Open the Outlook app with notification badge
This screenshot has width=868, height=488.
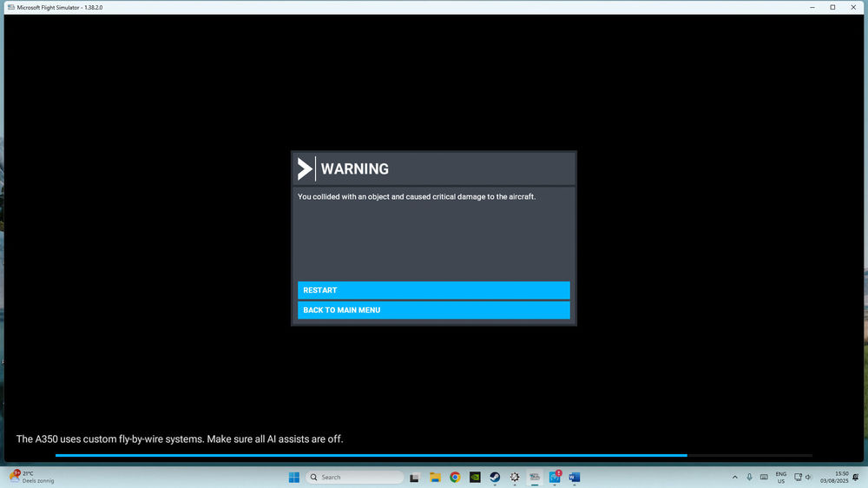click(x=555, y=477)
